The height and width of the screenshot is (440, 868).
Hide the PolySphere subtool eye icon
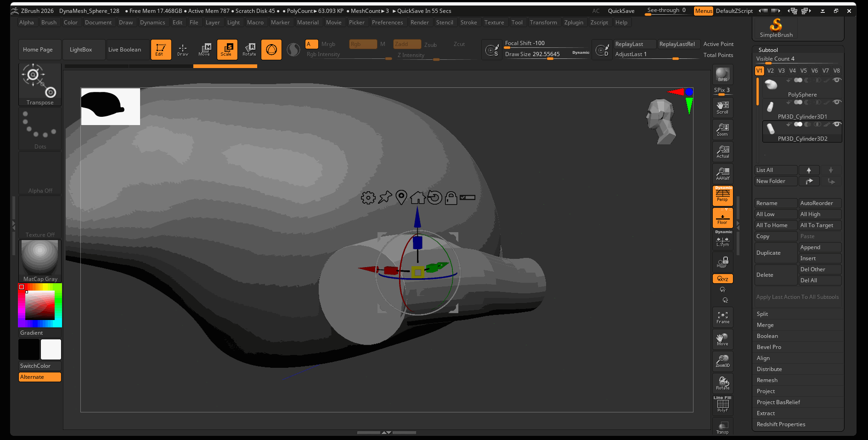click(837, 80)
